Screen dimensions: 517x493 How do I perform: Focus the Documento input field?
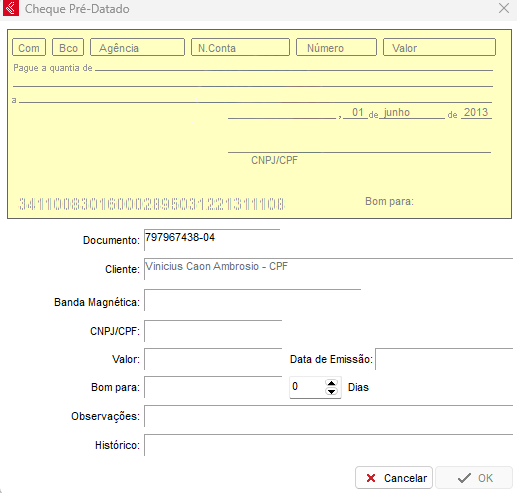212,240
